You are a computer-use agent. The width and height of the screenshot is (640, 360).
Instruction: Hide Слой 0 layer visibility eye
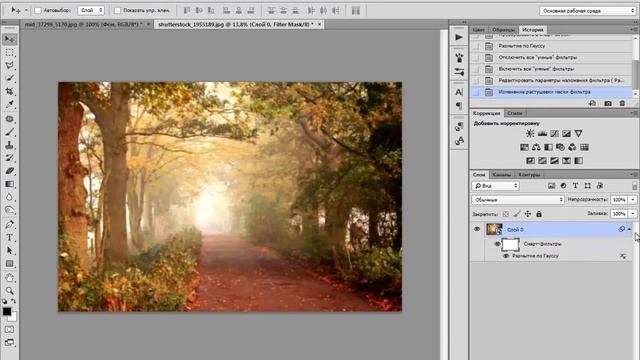tap(477, 229)
